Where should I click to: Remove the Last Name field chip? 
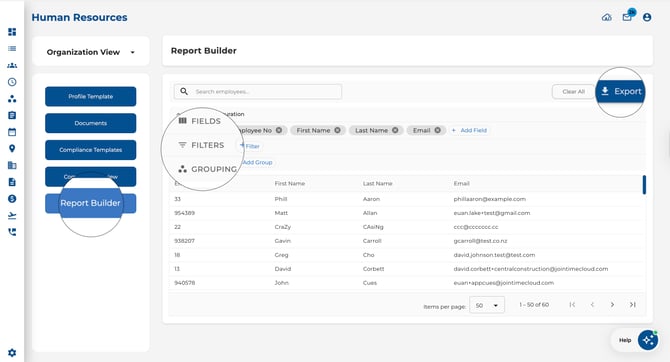(395, 130)
